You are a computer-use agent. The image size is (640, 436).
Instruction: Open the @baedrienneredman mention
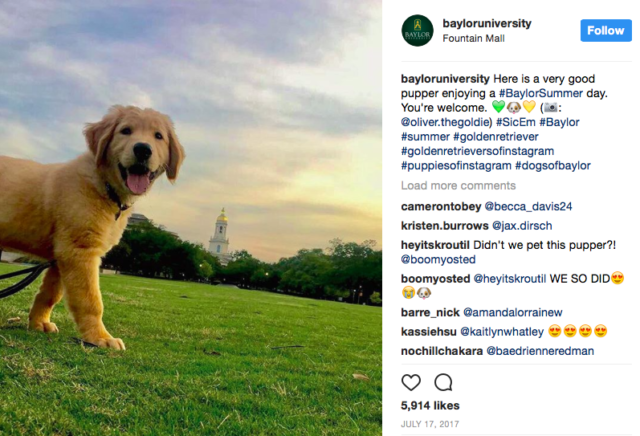pos(539,351)
